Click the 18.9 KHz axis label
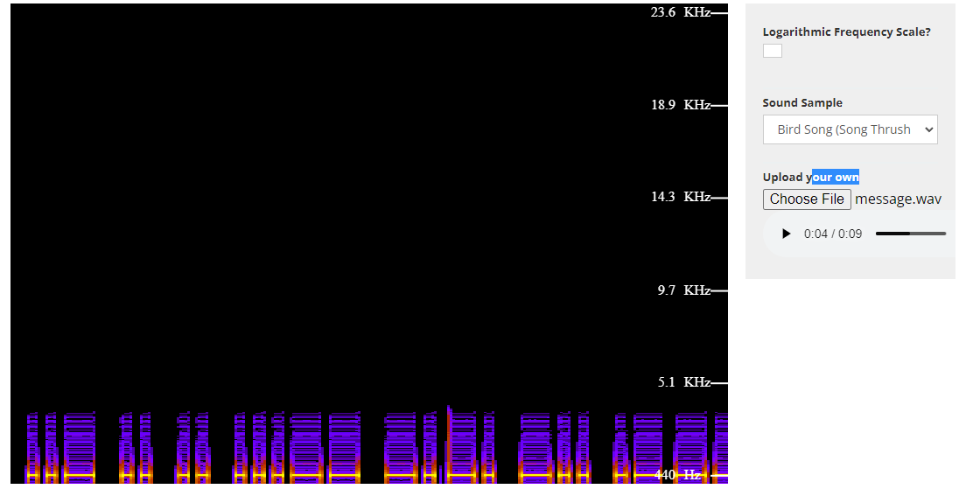Viewport: 980px width, 489px height. [x=681, y=105]
